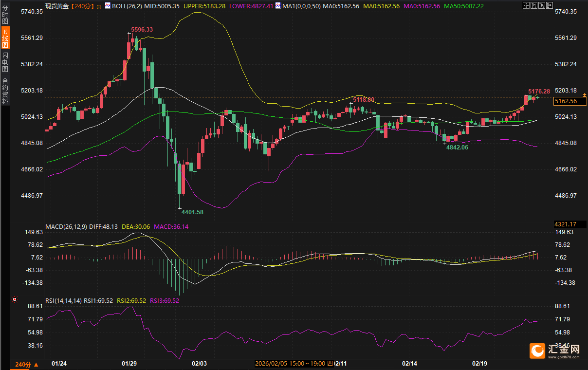Expand the 240分 period selector at bottom left
The image size is (588, 370).
26,365
